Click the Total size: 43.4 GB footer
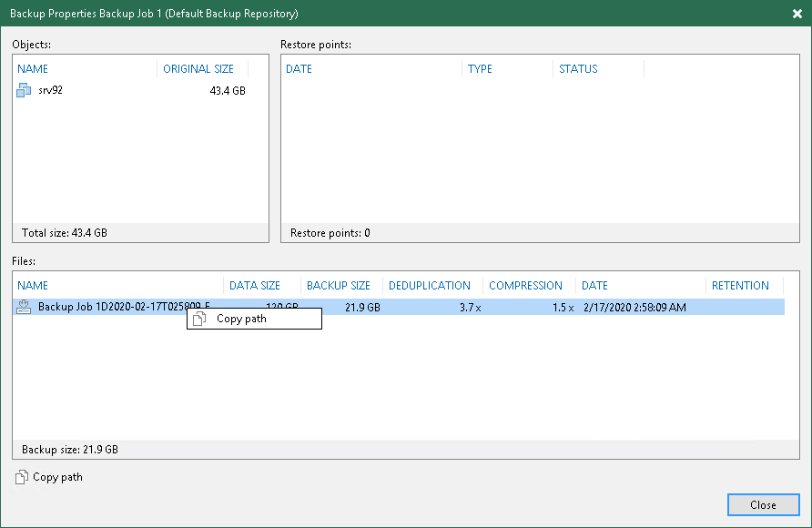812x528 pixels. [65, 233]
